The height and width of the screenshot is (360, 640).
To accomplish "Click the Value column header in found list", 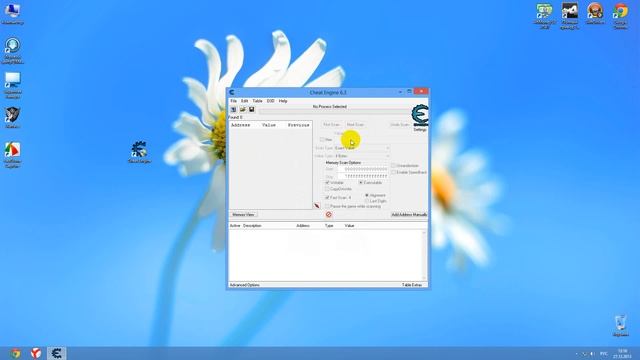I will pyautogui.click(x=269, y=125).
